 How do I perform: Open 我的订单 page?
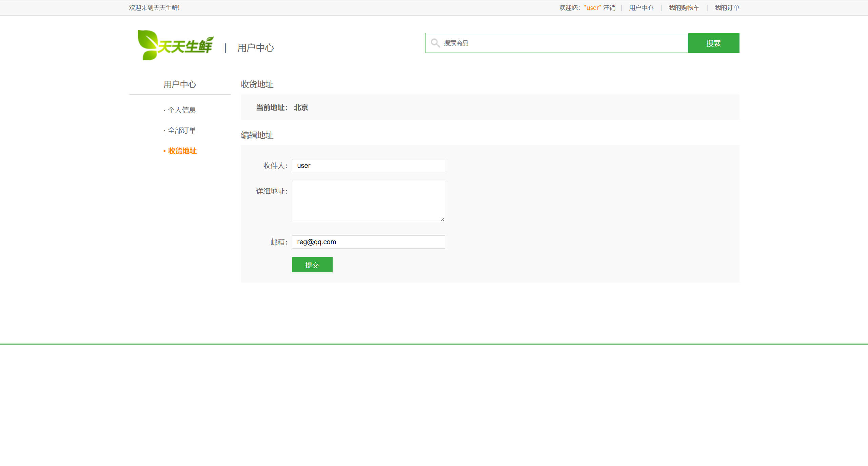pyautogui.click(x=726, y=7)
